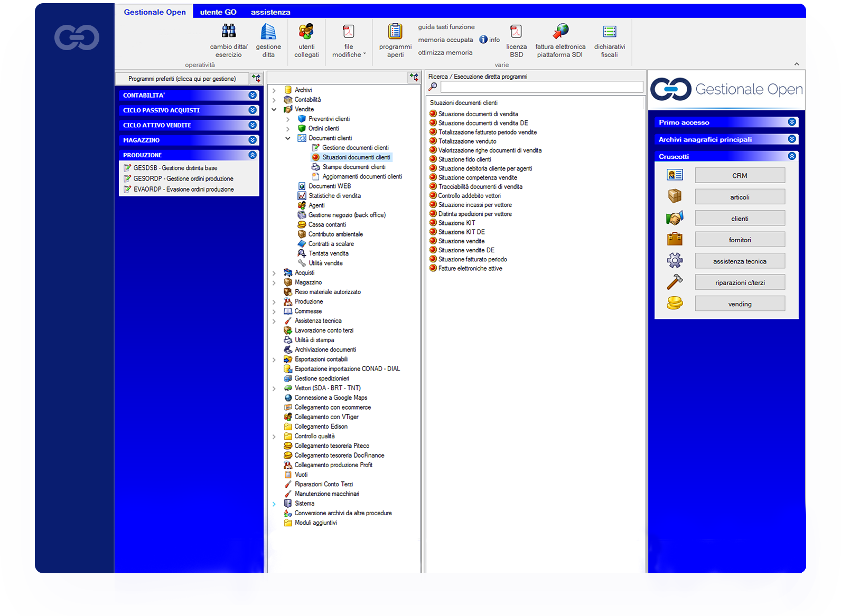Open GESDSB - Gestione distinta base
This screenshot has height=616, width=841.
pyautogui.click(x=175, y=168)
